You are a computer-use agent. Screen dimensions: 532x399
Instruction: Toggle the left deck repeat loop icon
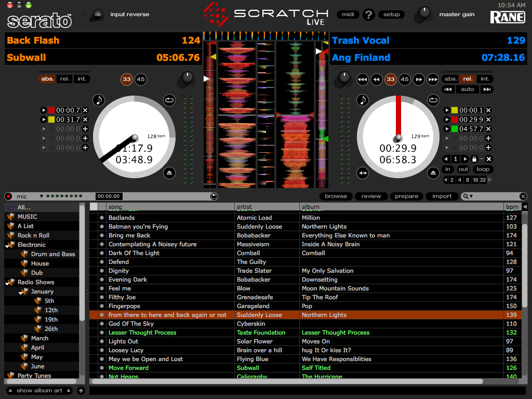pyautogui.click(x=169, y=100)
